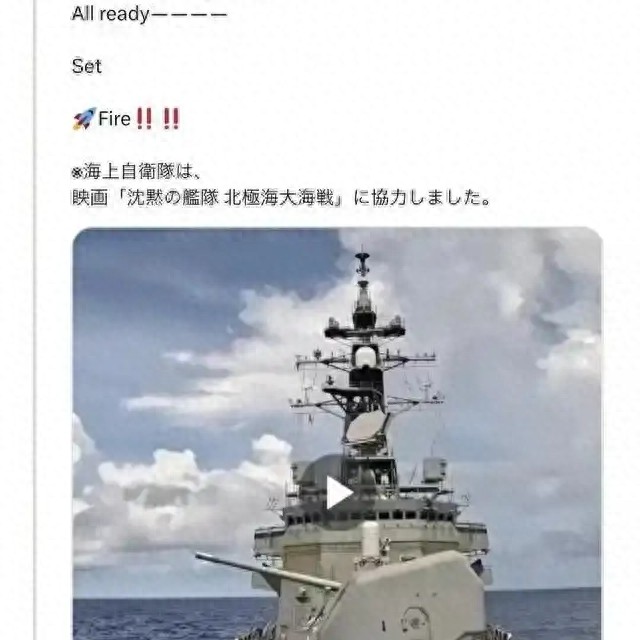Click the word Set in the post

[87, 66]
